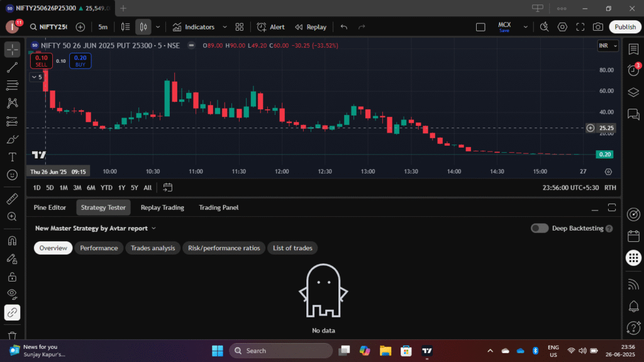Viewport: 644px width, 362px height.
Task: Enable the Deep Backtesting switch
Action: tap(539, 228)
